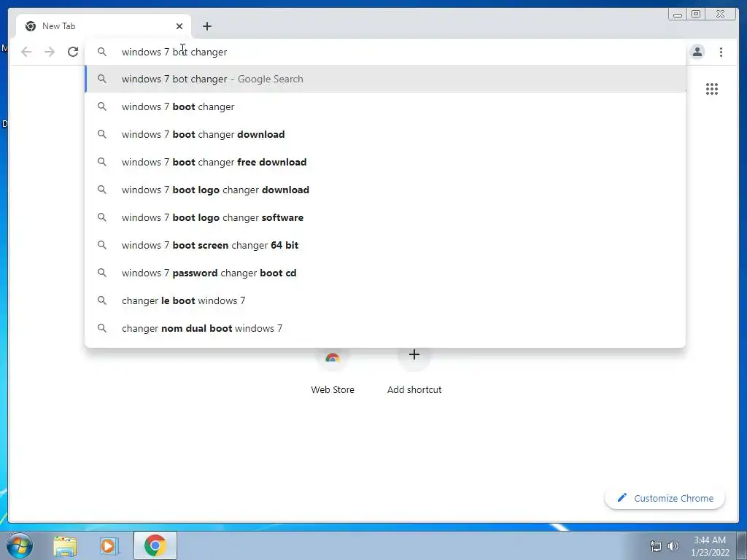The height and width of the screenshot is (560, 747).
Task: Pick 'windows 7 boot logo changer download'
Action: (385, 190)
